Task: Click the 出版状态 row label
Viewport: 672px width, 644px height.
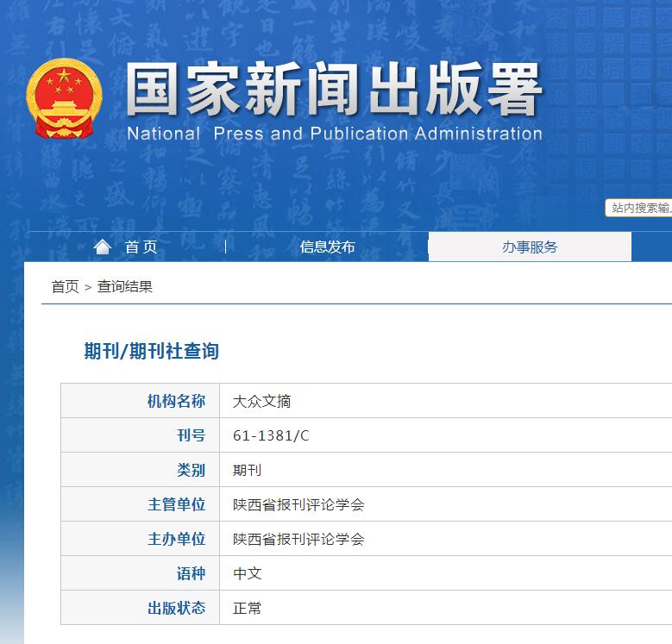Action: [x=176, y=608]
